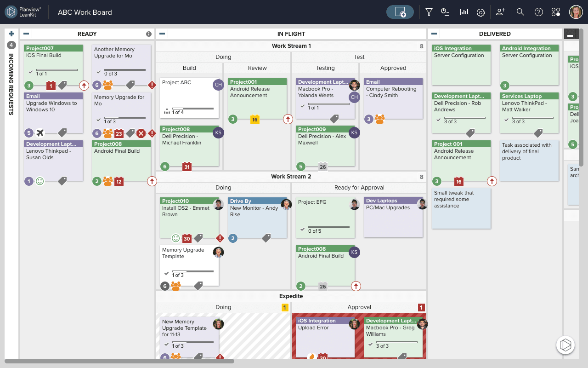Collapse the IN FLIGHT lane
588x368 pixels.
[162, 34]
